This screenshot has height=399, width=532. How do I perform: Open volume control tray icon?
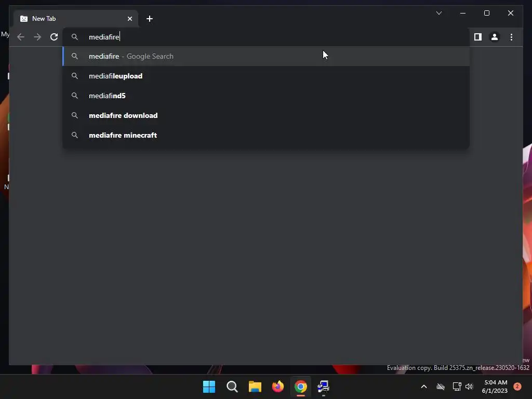pos(469,387)
